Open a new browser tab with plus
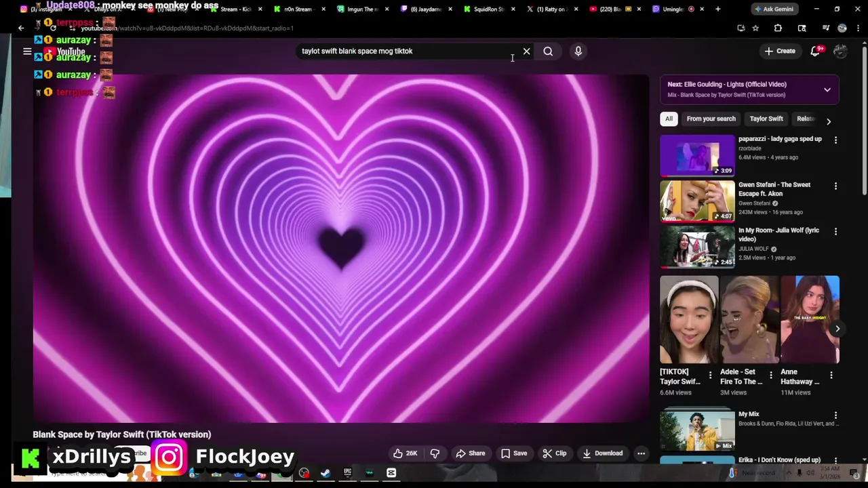Image resolution: width=868 pixels, height=488 pixels. (x=717, y=9)
